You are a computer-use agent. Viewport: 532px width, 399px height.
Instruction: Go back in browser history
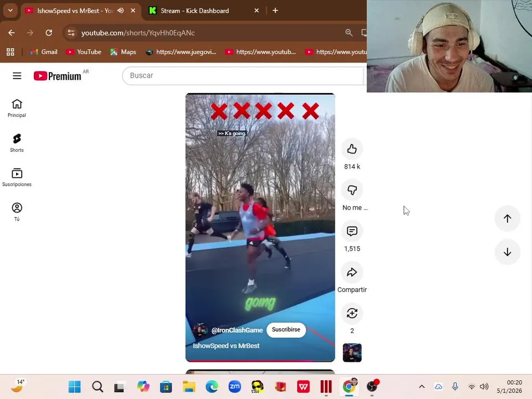tap(12, 33)
